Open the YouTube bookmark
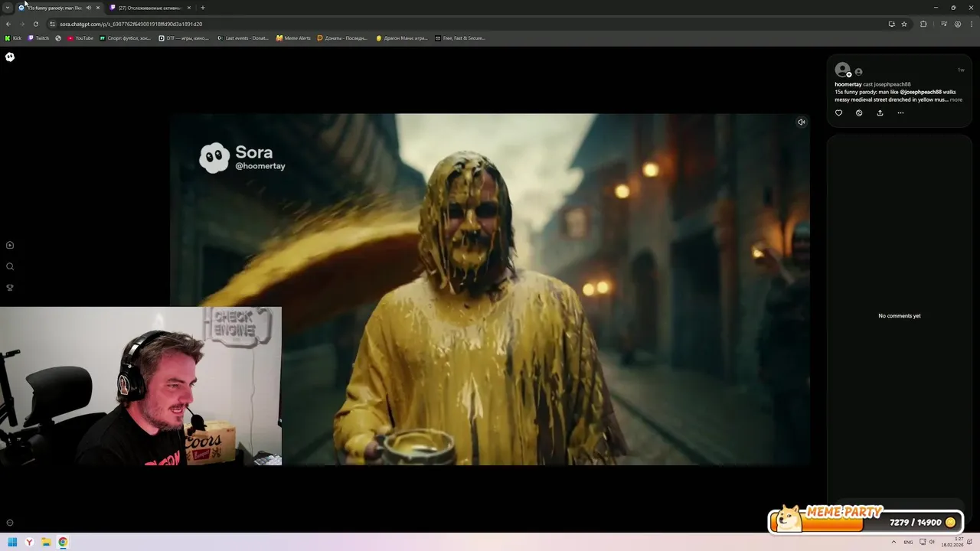 click(x=80, y=37)
